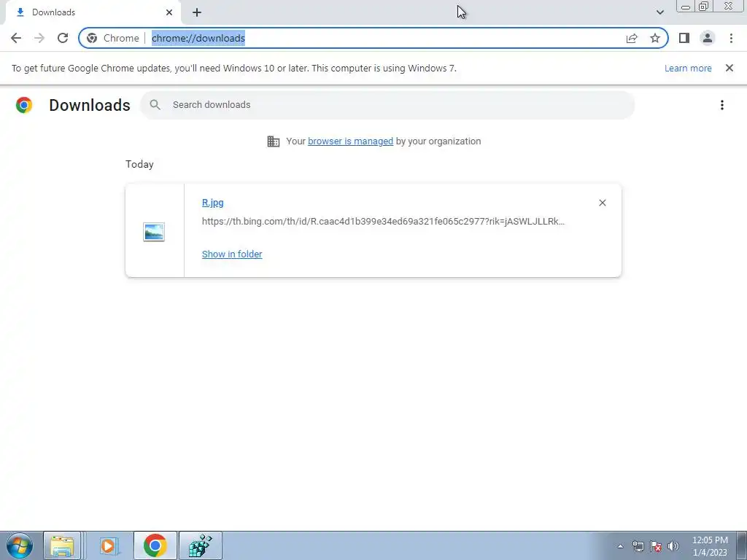Click the managed organization building icon
Image resolution: width=747 pixels, height=560 pixels.
(274, 141)
